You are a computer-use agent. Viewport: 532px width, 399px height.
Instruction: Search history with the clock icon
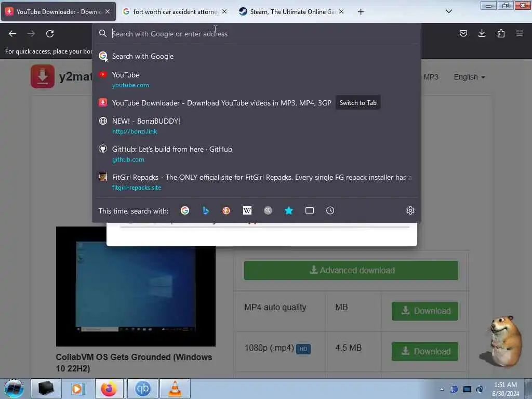tap(330, 211)
